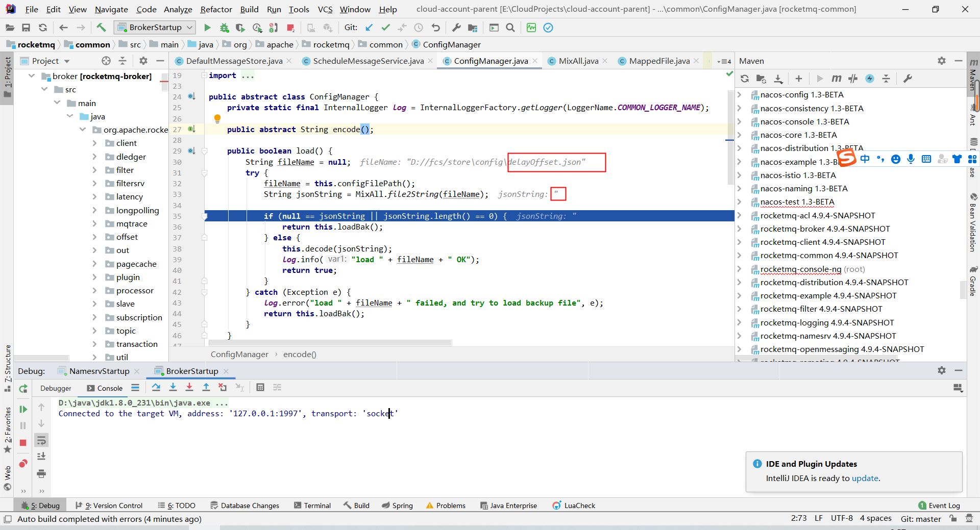The image size is (980, 530).
Task: Open Evaluate Expression calculator icon
Action: pyautogui.click(x=260, y=387)
